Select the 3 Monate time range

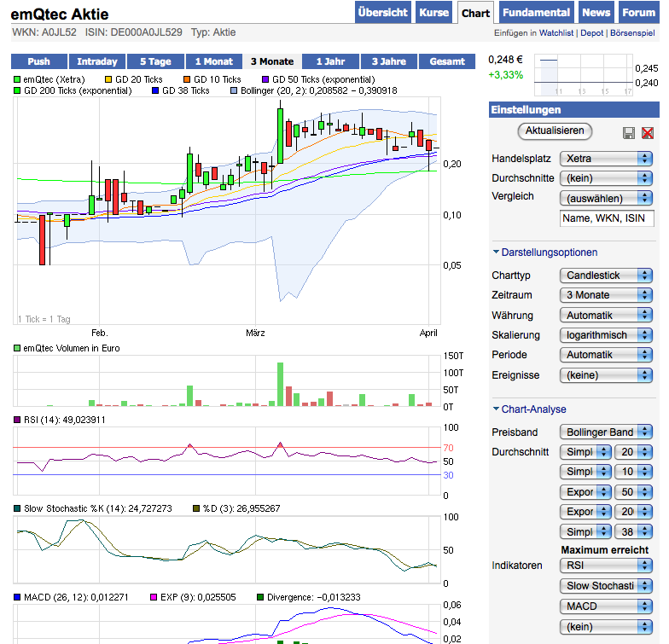tap(271, 61)
